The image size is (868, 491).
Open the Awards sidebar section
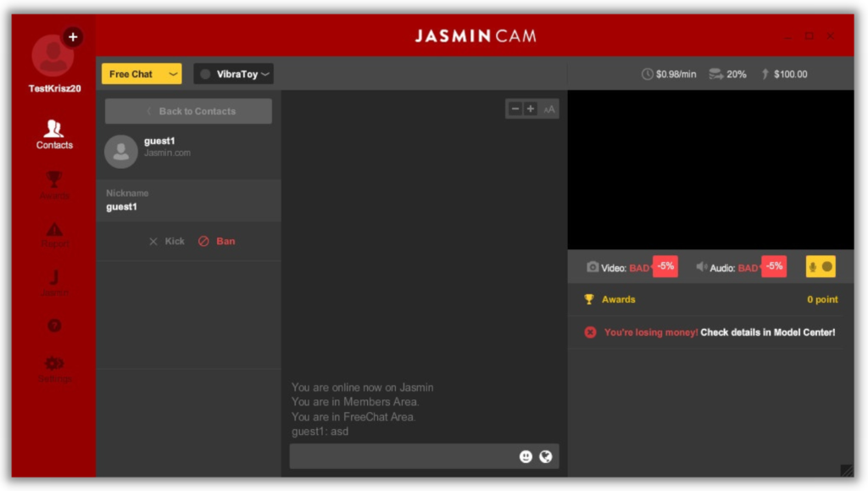(x=54, y=185)
